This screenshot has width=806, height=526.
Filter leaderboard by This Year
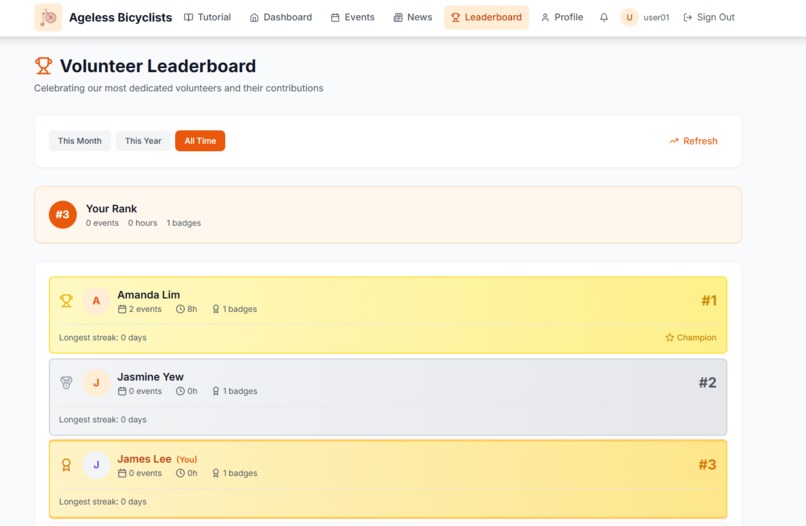pos(143,141)
